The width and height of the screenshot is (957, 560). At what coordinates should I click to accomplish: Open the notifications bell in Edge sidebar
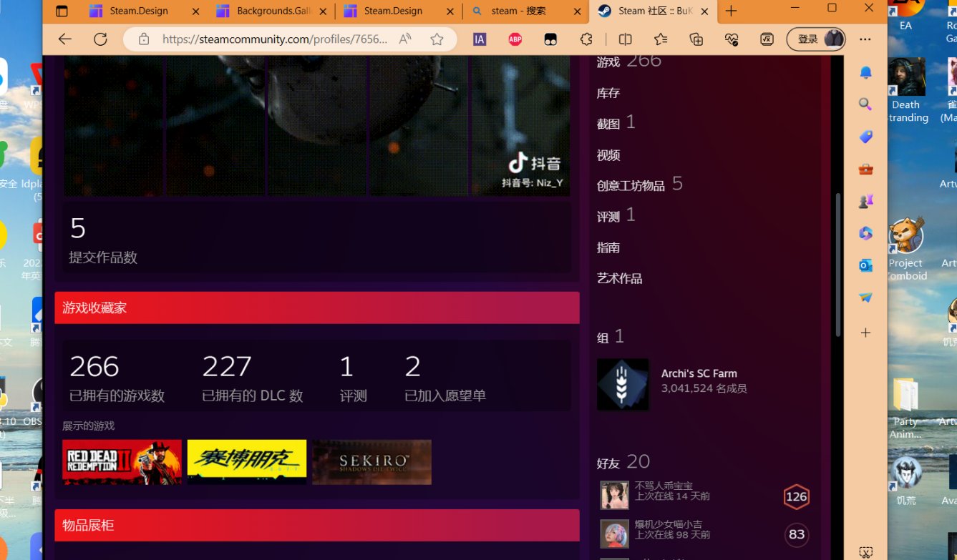865,72
